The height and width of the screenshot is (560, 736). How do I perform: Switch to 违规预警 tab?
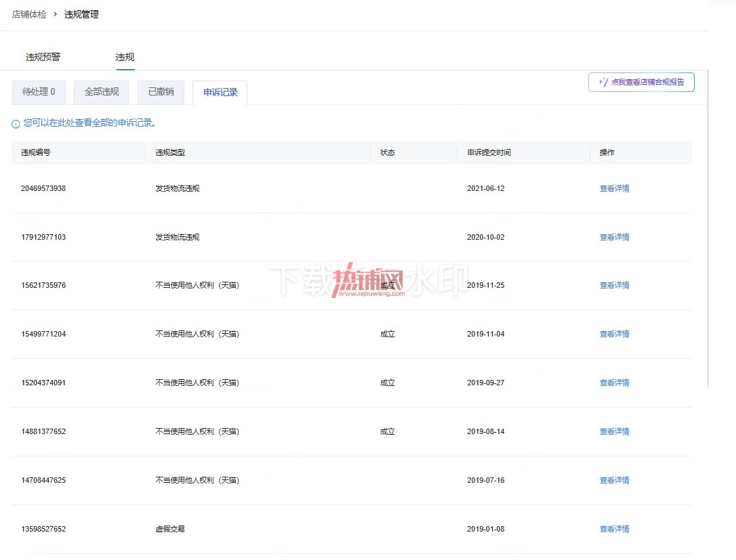[x=43, y=57]
